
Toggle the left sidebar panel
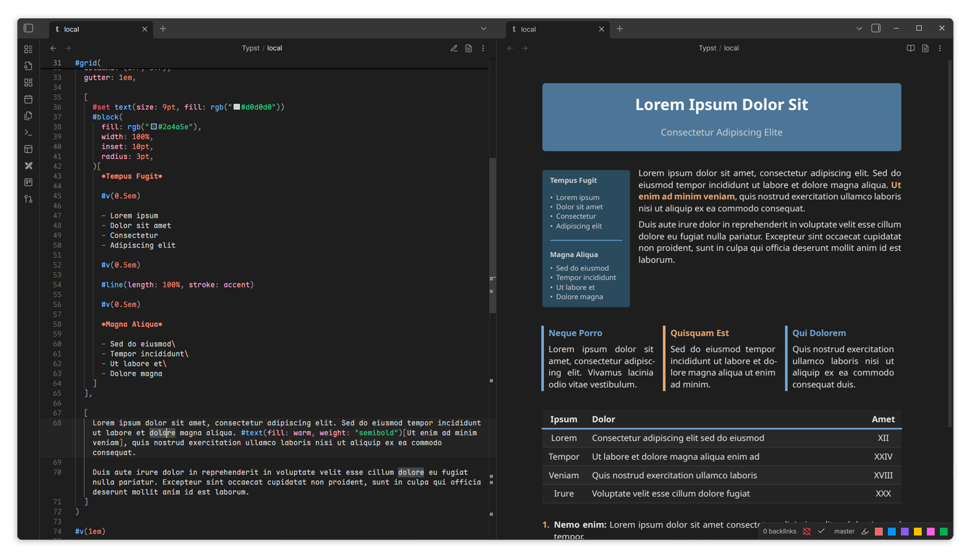[x=29, y=29]
